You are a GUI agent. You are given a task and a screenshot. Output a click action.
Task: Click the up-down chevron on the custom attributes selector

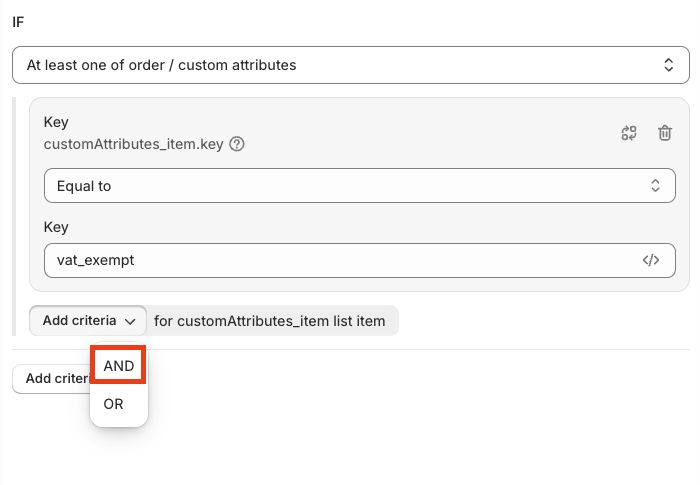669,65
